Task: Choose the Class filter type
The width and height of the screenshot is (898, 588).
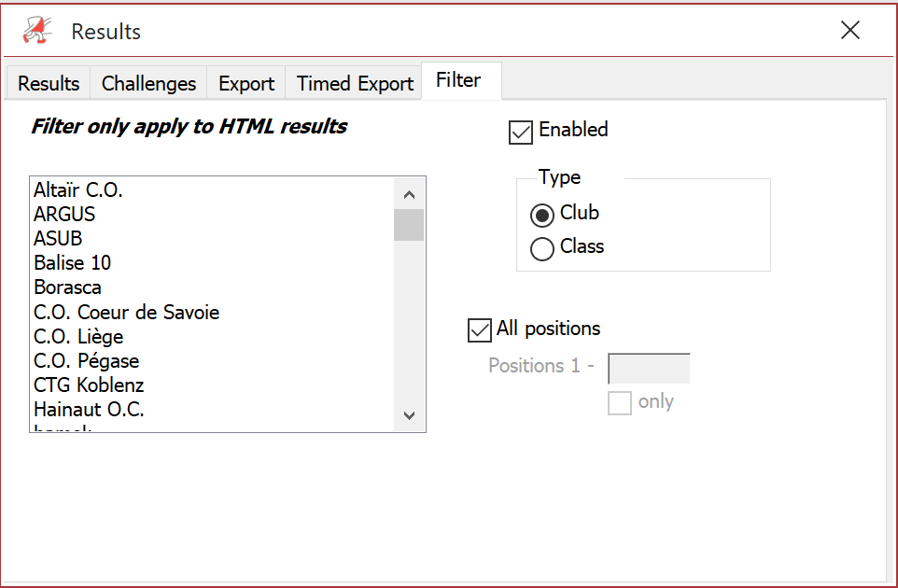Action: pyautogui.click(x=541, y=249)
